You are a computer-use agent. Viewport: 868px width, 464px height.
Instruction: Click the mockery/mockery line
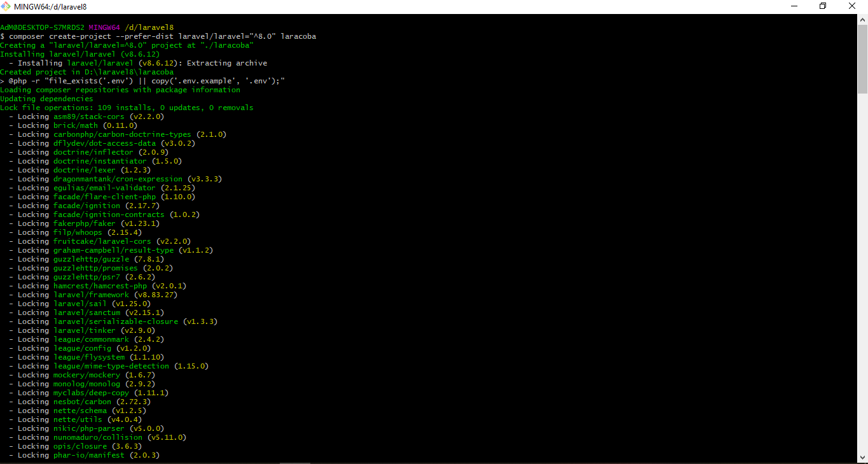pos(86,375)
